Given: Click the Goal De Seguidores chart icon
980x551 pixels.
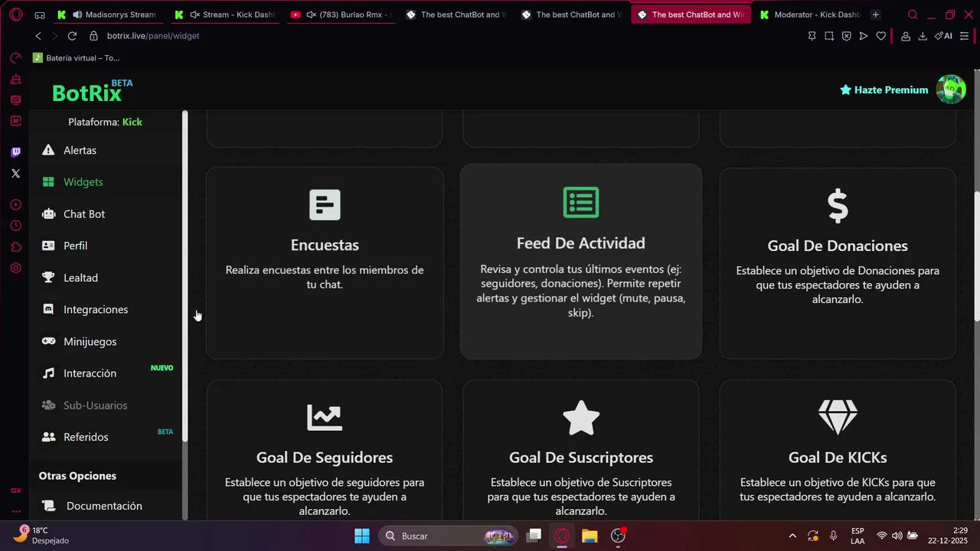Looking at the screenshot, I should 325,417.
